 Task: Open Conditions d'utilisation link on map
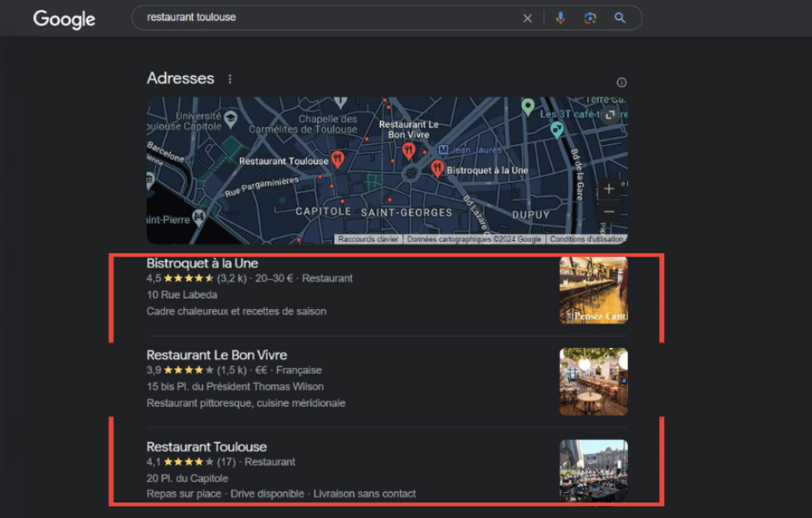pyautogui.click(x=587, y=239)
